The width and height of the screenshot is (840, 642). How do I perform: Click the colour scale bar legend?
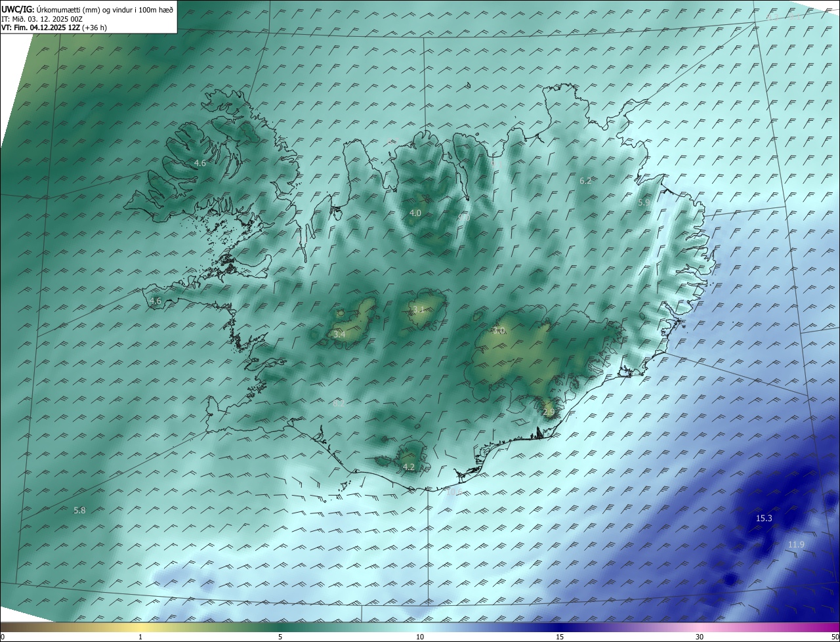(420, 627)
